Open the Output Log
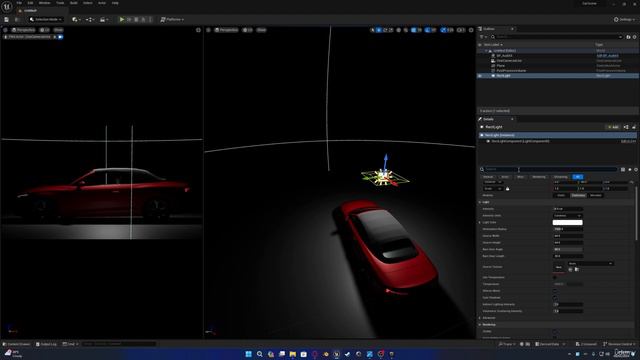The height and width of the screenshot is (360, 640). point(46,344)
